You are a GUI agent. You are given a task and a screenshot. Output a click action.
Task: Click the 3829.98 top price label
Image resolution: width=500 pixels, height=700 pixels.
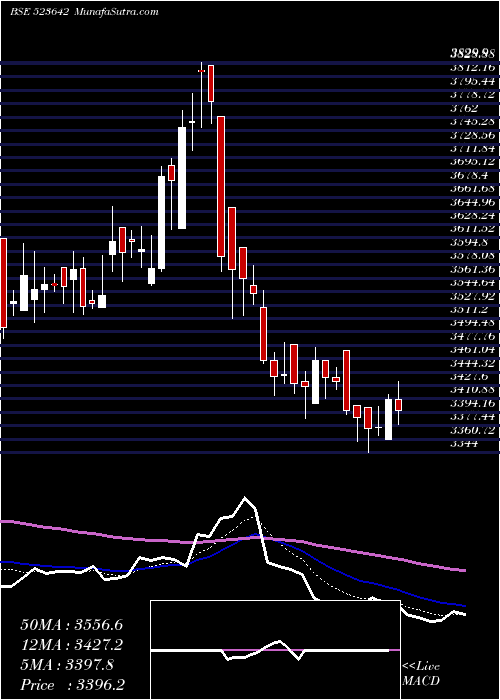472,54
